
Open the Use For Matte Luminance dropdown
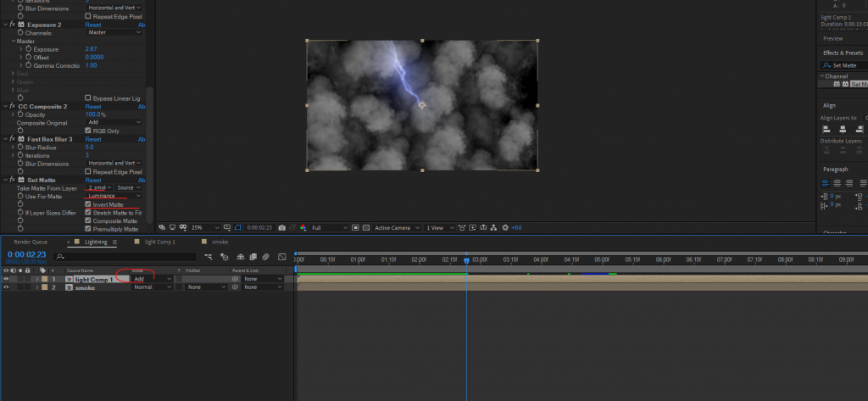pos(114,196)
